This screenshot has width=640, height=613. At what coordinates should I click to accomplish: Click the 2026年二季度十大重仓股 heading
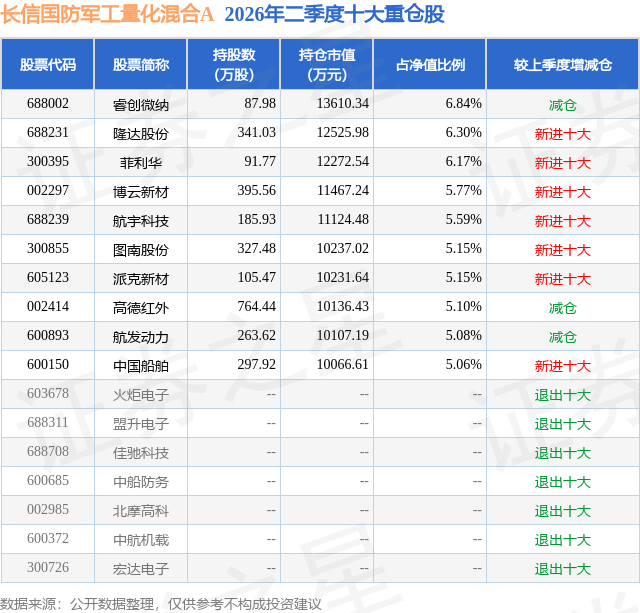334,15
